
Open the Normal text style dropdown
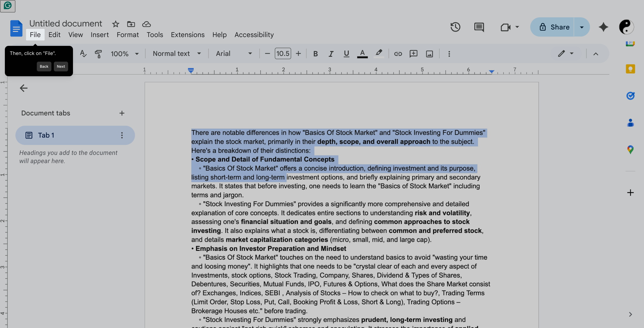coord(177,54)
